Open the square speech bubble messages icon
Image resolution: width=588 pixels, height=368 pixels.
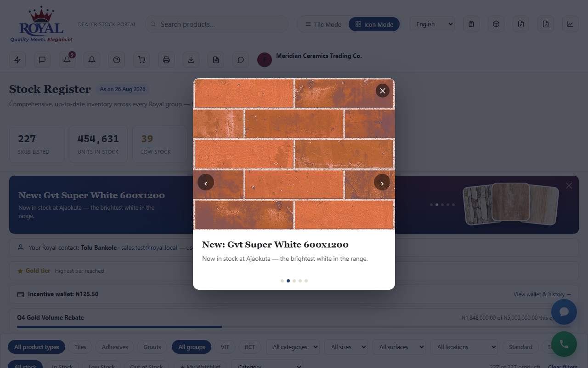[x=42, y=60]
